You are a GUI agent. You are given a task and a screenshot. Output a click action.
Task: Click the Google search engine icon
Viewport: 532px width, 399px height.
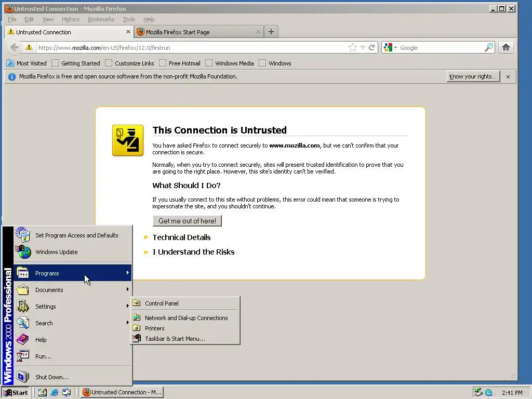pyautogui.click(x=388, y=47)
